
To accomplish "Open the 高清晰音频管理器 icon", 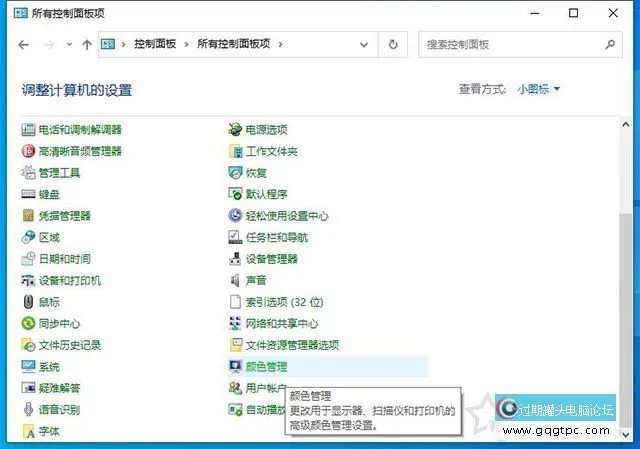I will pyautogui.click(x=28, y=151).
